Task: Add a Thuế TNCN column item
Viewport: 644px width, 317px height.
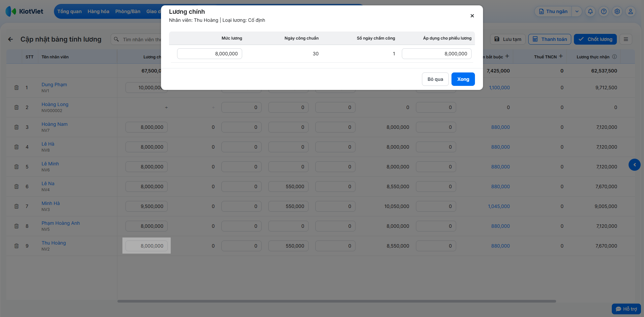Action: (x=561, y=56)
